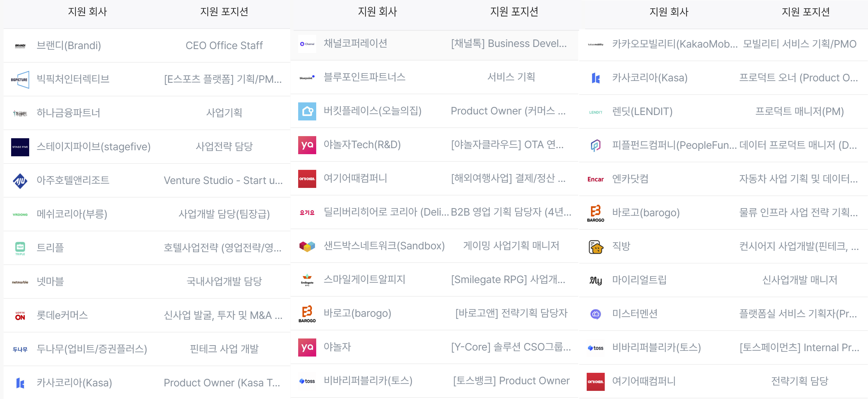Image resolution: width=868 pixels, height=399 pixels.
Task: Click the bluepoint logo icon
Action: pyautogui.click(x=307, y=78)
